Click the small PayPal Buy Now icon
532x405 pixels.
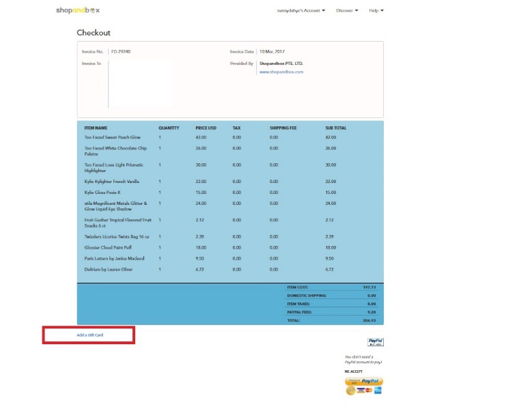point(375,342)
